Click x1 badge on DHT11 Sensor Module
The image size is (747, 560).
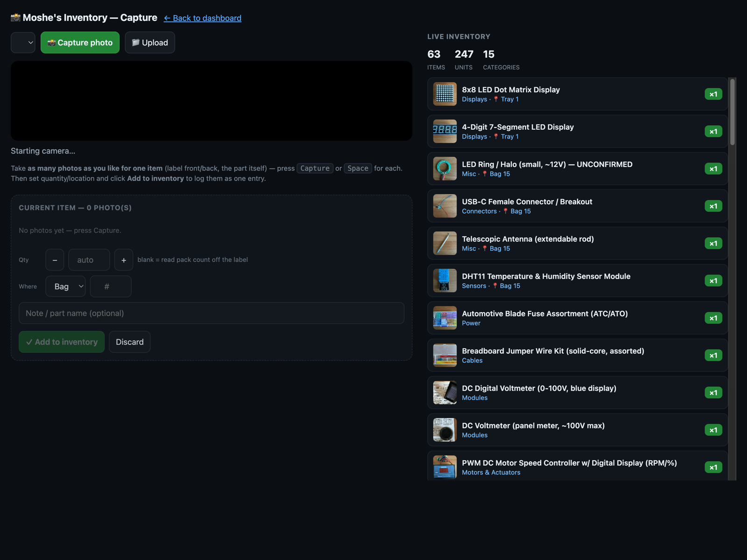[713, 281]
